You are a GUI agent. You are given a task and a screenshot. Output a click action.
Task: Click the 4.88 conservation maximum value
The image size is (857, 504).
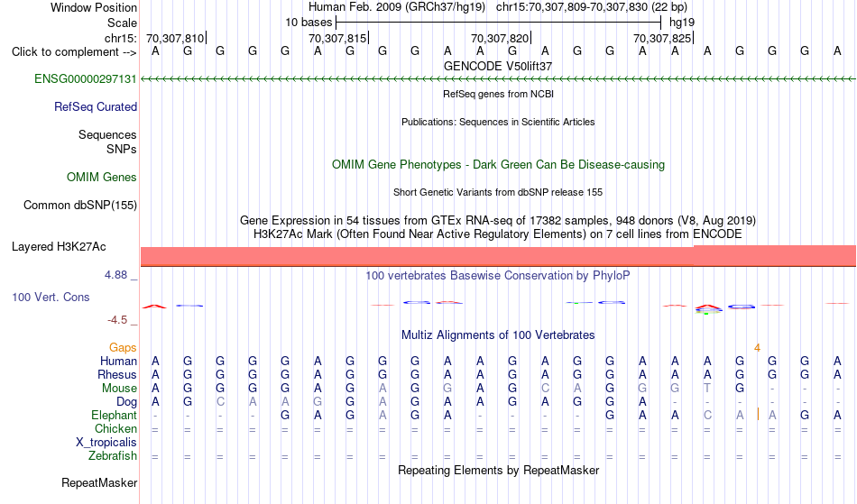pos(115,275)
